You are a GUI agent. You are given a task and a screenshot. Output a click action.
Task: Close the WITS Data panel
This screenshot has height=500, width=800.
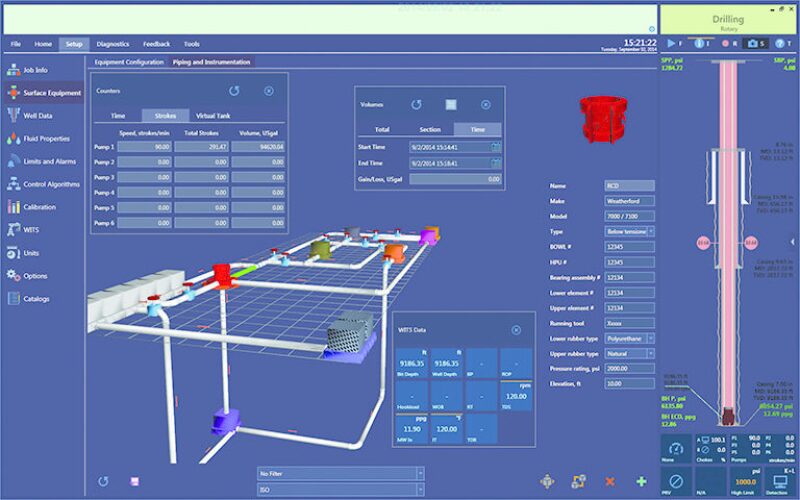[516, 330]
